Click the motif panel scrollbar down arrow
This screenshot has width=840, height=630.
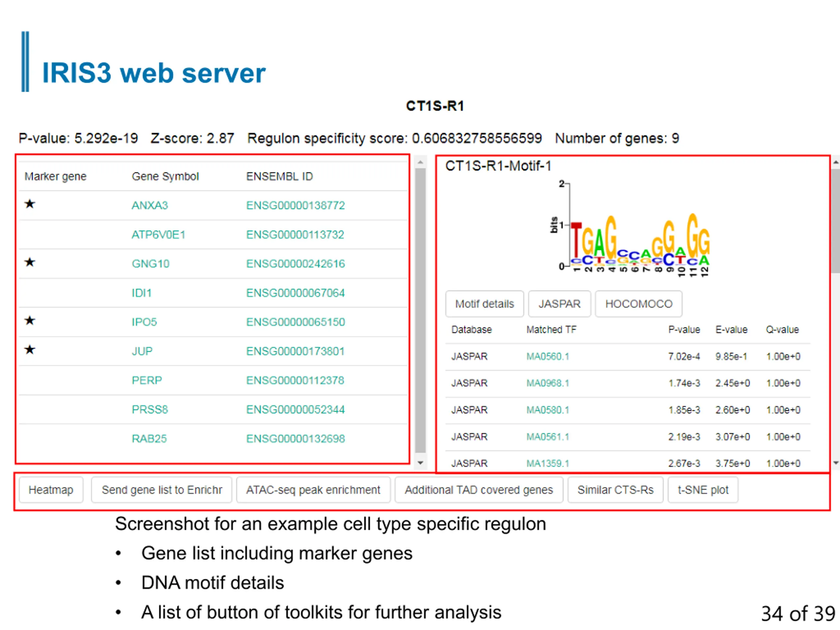point(835,463)
